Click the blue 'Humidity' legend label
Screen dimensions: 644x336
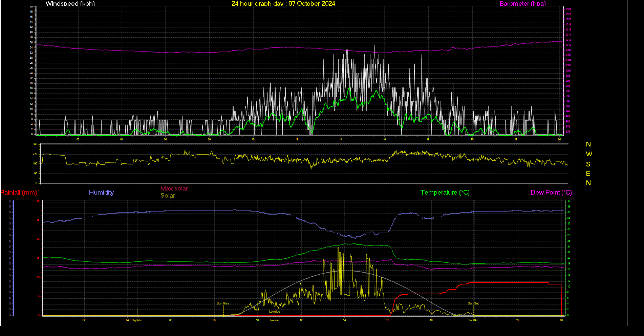[101, 192]
